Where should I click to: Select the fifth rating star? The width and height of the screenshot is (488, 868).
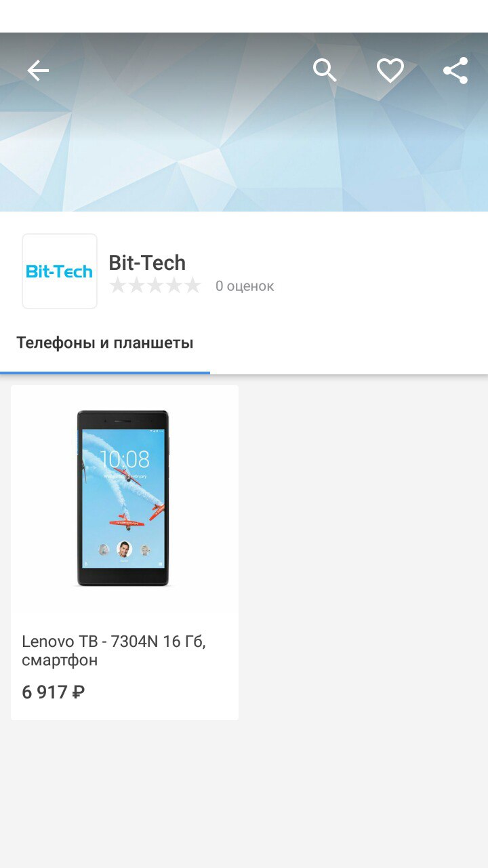click(x=193, y=285)
